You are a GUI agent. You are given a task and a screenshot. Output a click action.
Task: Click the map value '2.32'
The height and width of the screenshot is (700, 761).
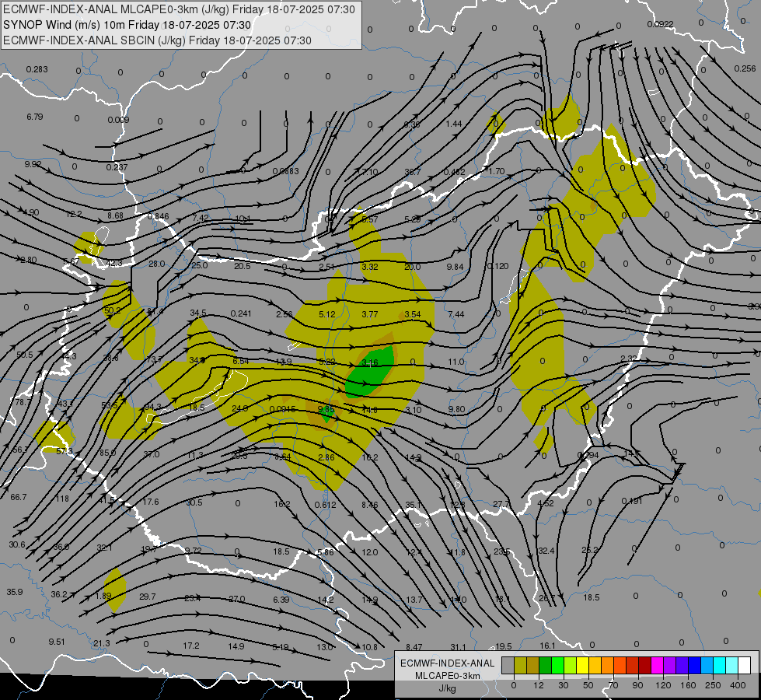pos(629,359)
